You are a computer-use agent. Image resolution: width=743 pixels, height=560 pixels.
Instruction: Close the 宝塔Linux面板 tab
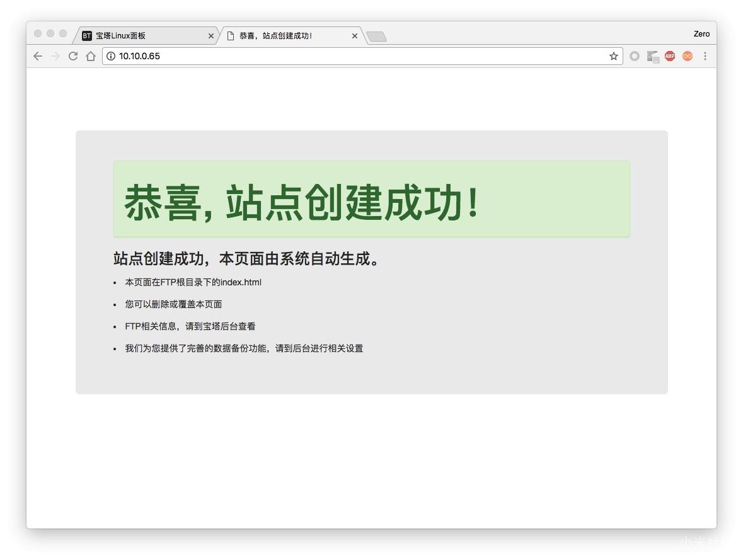[211, 36]
